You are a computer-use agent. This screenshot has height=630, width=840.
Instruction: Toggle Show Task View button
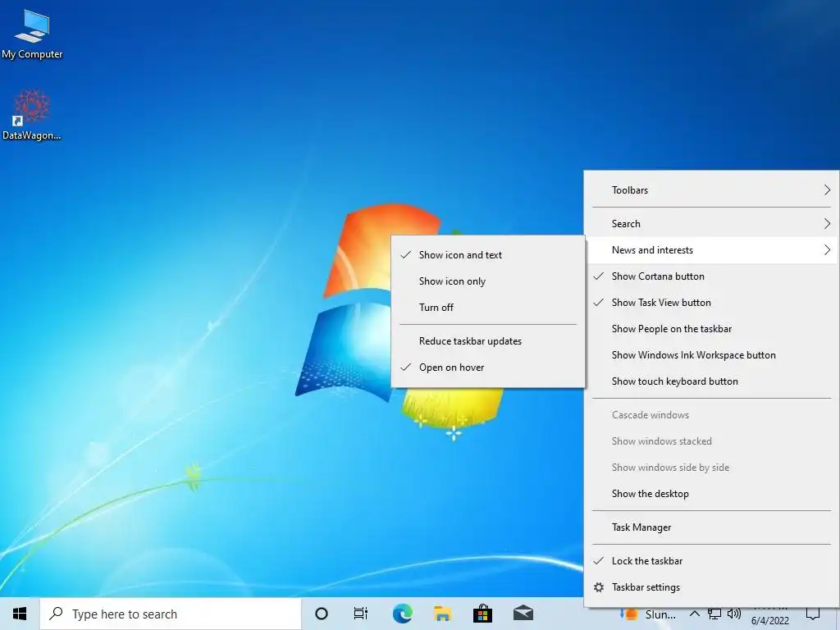711,303
